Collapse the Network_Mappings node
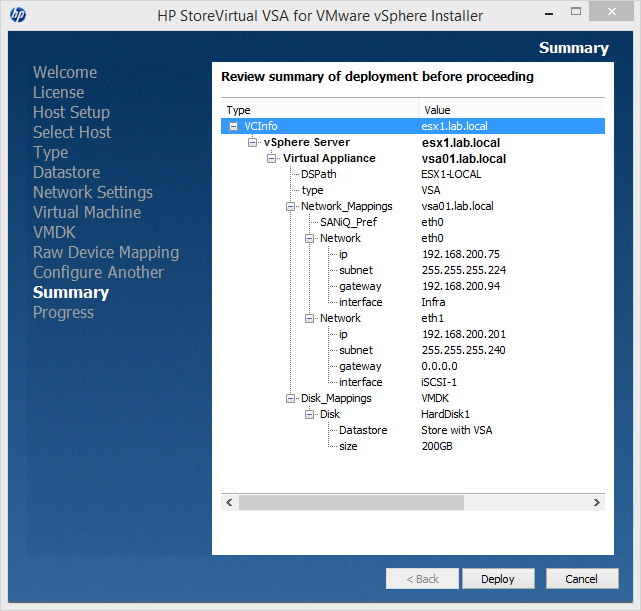Image resolution: width=641 pixels, height=611 pixels. pos(290,206)
